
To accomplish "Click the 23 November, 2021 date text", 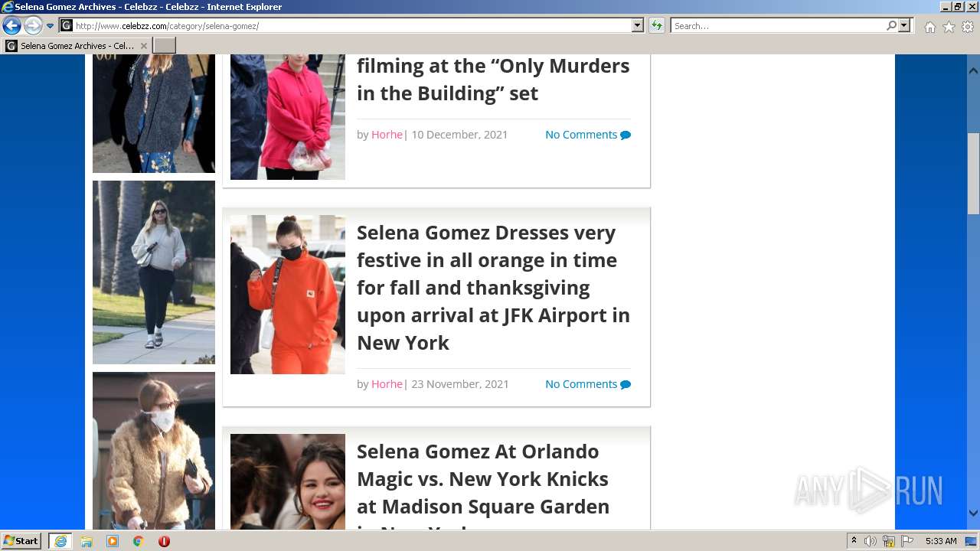I will (x=460, y=384).
